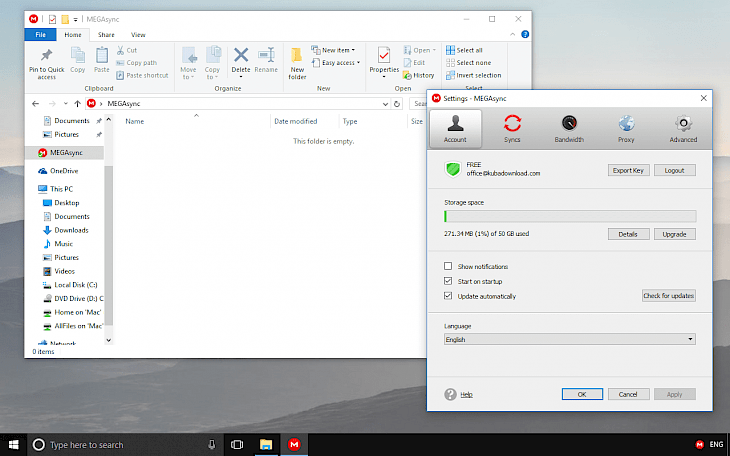
Task: Enable the Show notifications checkbox
Action: pyautogui.click(x=448, y=266)
